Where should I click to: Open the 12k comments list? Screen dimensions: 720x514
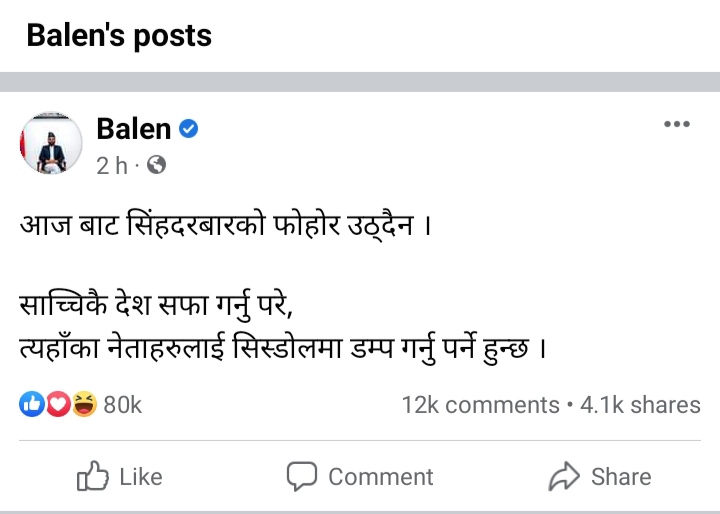click(x=480, y=405)
